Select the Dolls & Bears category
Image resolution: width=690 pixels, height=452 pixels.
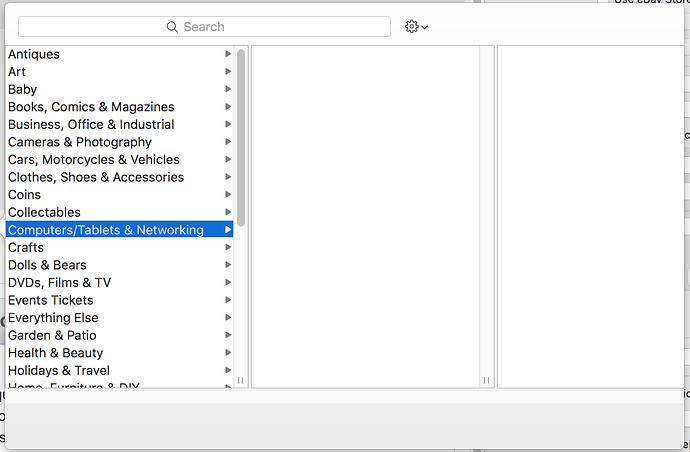point(119,265)
